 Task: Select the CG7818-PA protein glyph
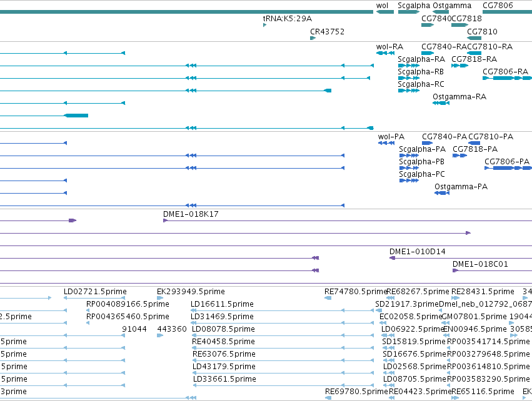[460, 156]
